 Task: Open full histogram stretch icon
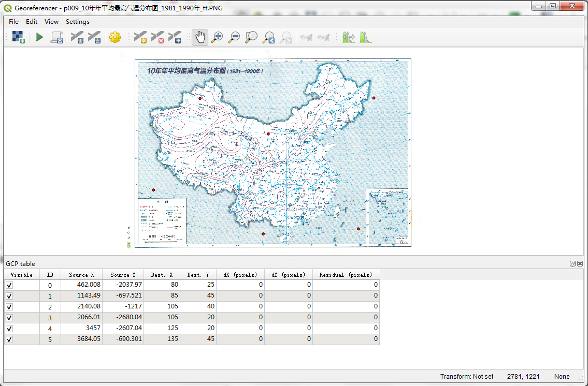[x=348, y=37]
